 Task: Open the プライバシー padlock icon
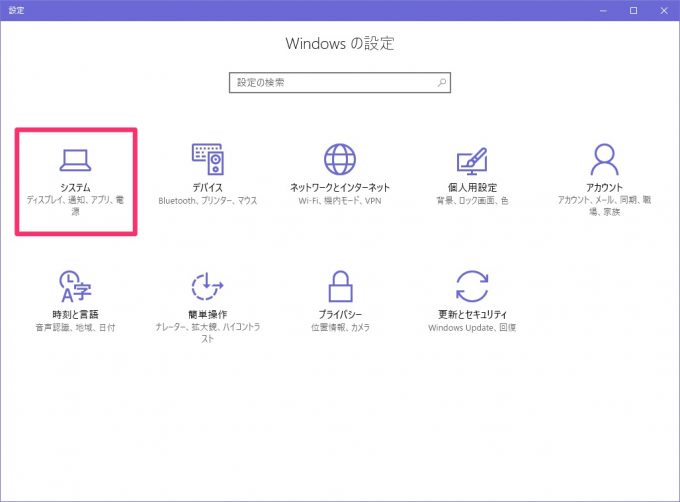pyautogui.click(x=340, y=286)
